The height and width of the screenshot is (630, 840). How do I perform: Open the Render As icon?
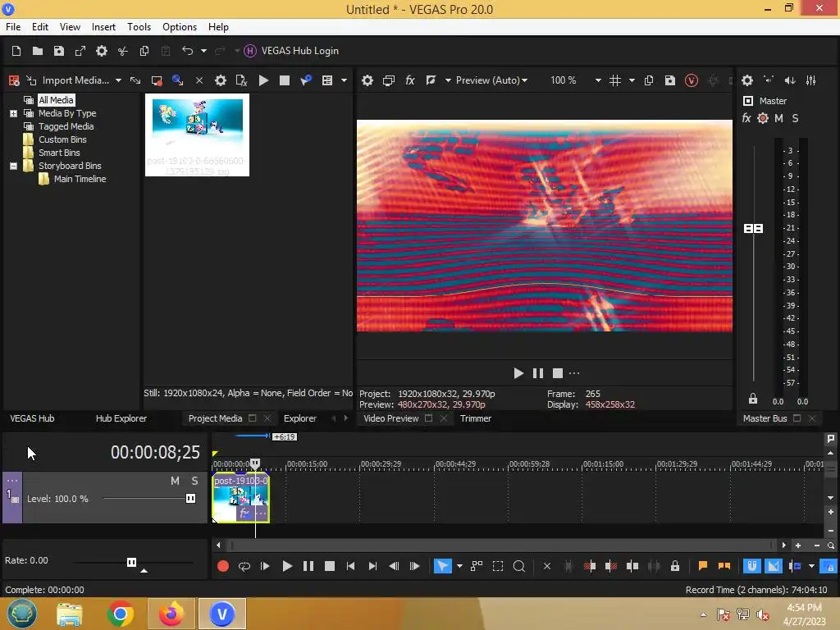click(x=80, y=51)
